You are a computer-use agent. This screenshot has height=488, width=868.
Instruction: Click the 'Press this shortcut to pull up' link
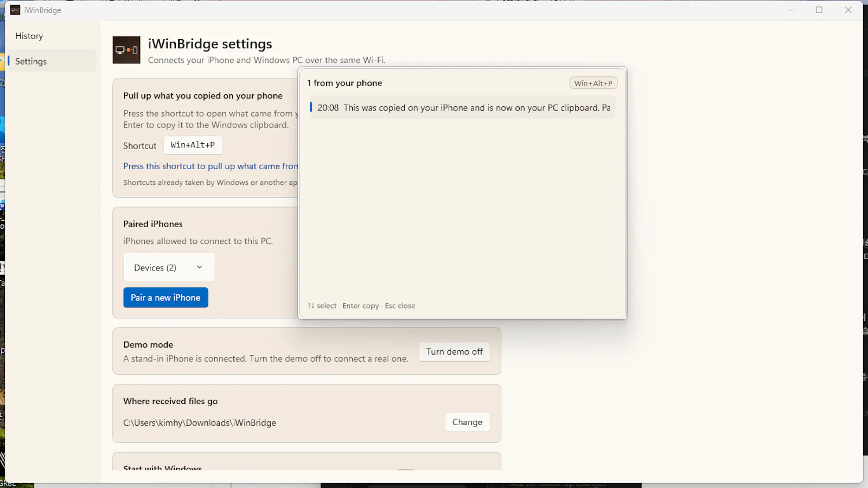coord(210,166)
